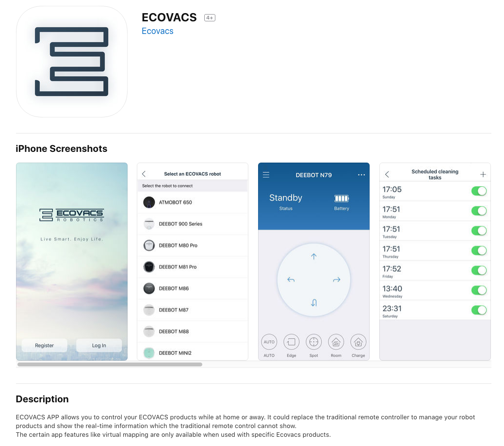Tap the AUTO cleaning mode icon
The image size is (504, 446).
269,342
